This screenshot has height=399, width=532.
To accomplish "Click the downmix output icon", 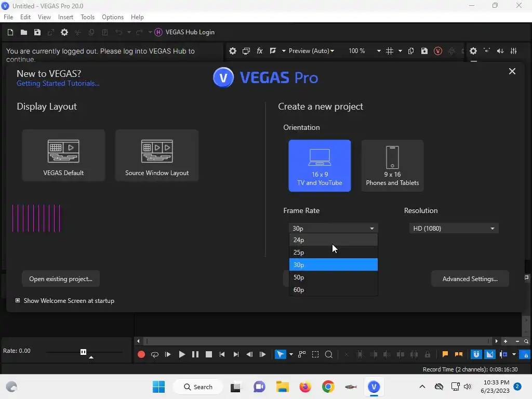I will pos(487,51).
